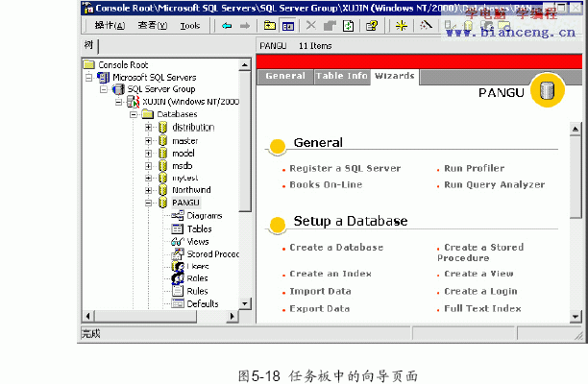Select the 树 tree tab
Screen dimensions: 588x384
click(x=89, y=45)
